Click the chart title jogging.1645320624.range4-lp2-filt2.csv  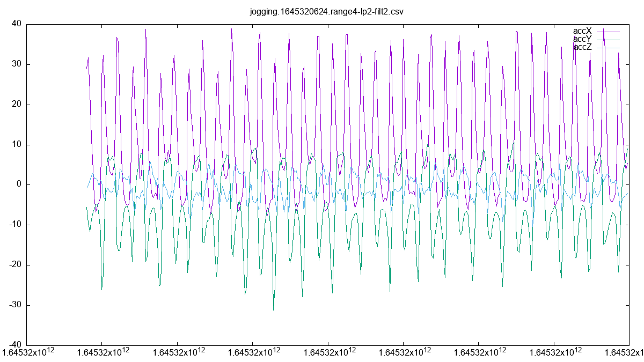click(327, 11)
